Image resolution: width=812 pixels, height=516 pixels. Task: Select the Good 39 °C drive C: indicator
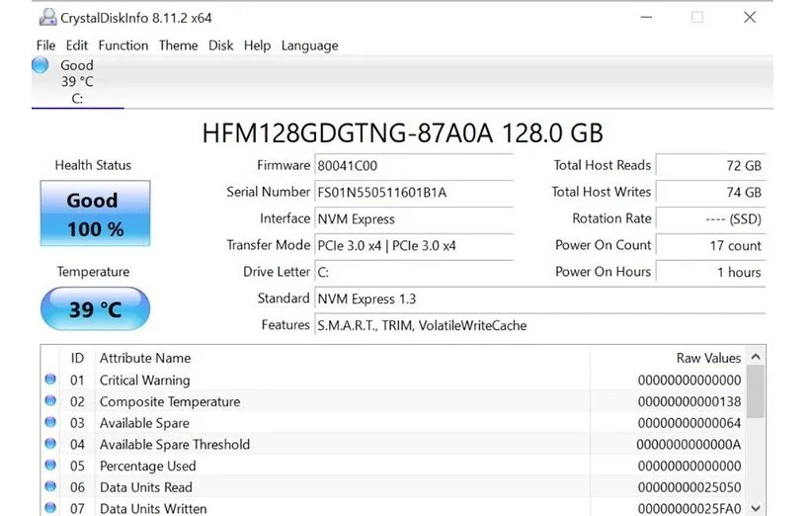(x=75, y=81)
